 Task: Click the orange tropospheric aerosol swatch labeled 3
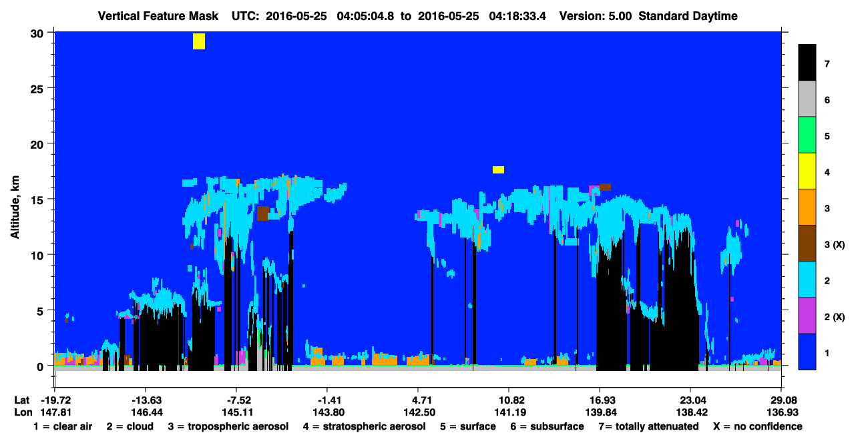[x=807, y=207]
